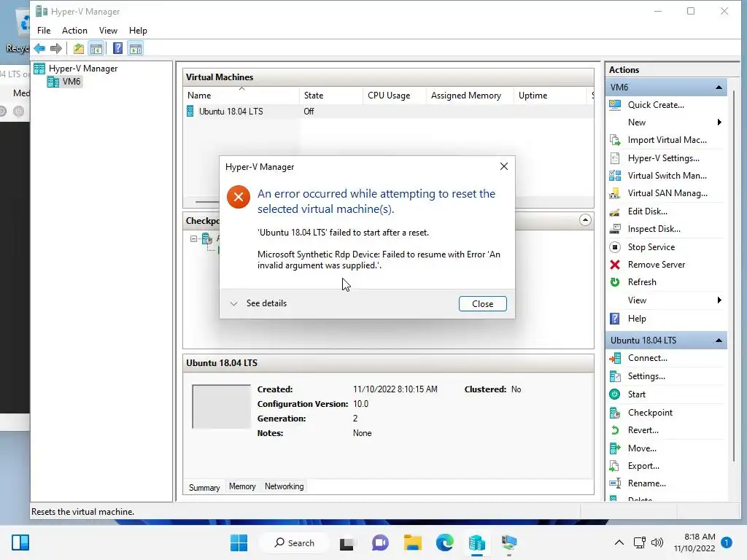Collapse the checkpoint tree node
Viewport: 747px width, 560px height.
point(193,238)
